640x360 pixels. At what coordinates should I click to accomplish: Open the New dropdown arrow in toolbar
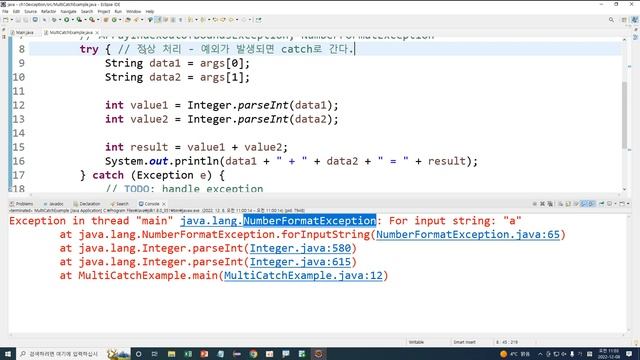12,20
